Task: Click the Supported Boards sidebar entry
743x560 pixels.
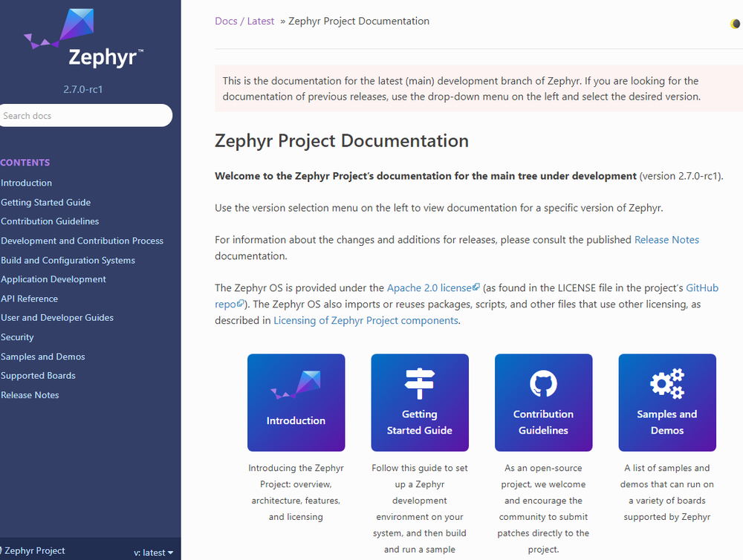Action: (x=38, y=375)
